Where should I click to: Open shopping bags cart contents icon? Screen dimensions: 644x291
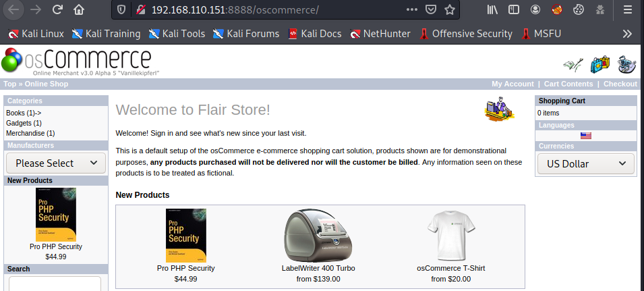599,64
